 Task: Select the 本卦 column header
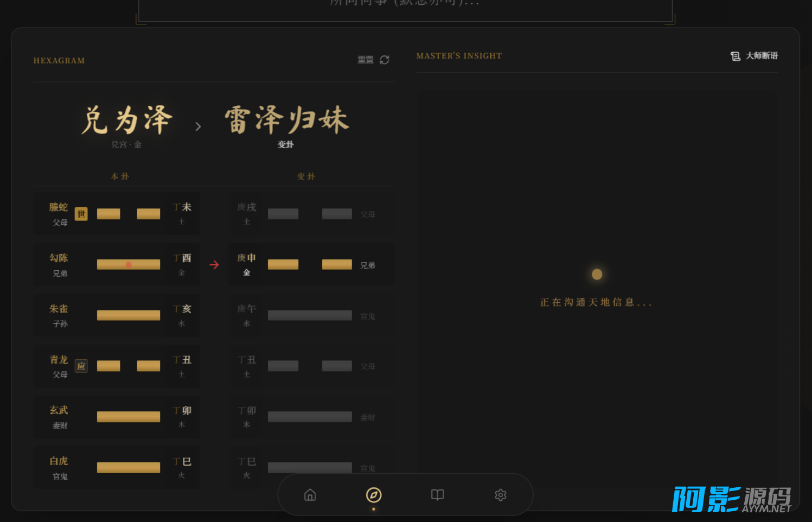[x=120, y=176]
